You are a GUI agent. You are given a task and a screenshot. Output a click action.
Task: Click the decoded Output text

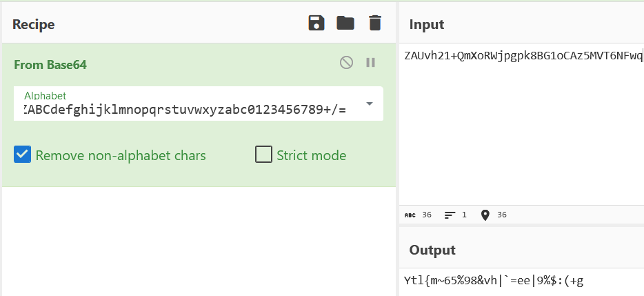[494, 281]
